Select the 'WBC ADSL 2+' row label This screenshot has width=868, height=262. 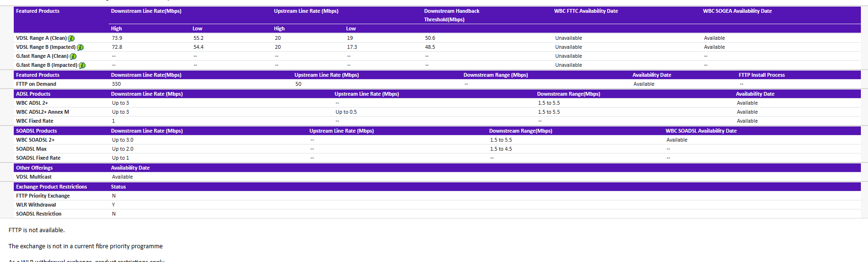pyautogui.click(x=32, y=103)
